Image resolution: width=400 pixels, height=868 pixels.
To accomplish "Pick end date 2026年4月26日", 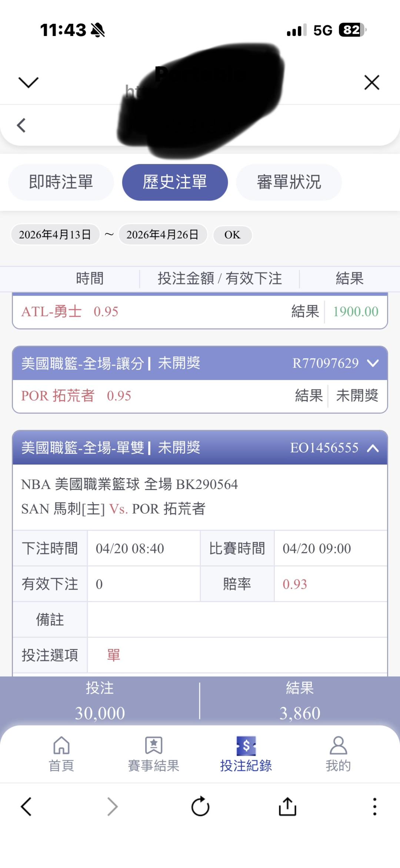I will (163, 235).
